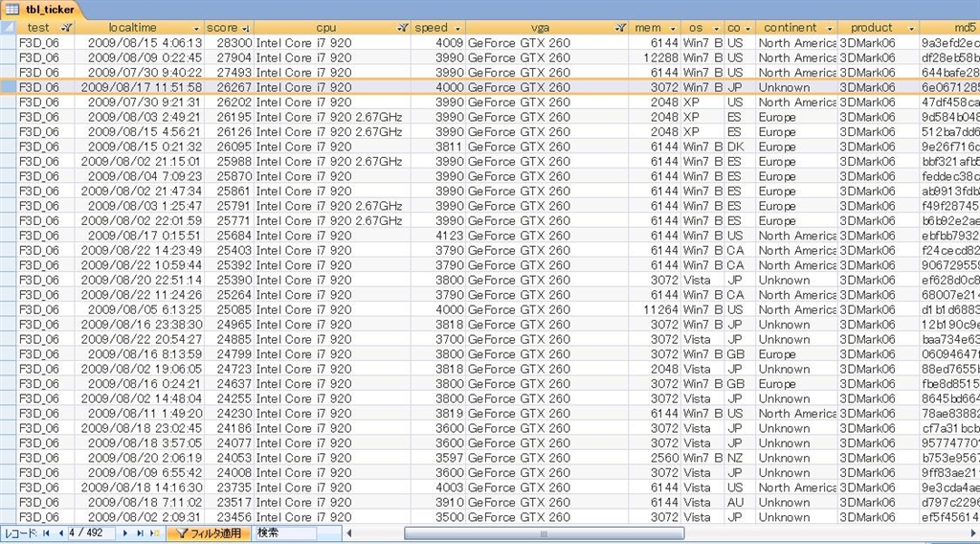Open mem column dropdown
Viewport: 980px width, 544px height.
pyautogui.click(x=673, y=28)
